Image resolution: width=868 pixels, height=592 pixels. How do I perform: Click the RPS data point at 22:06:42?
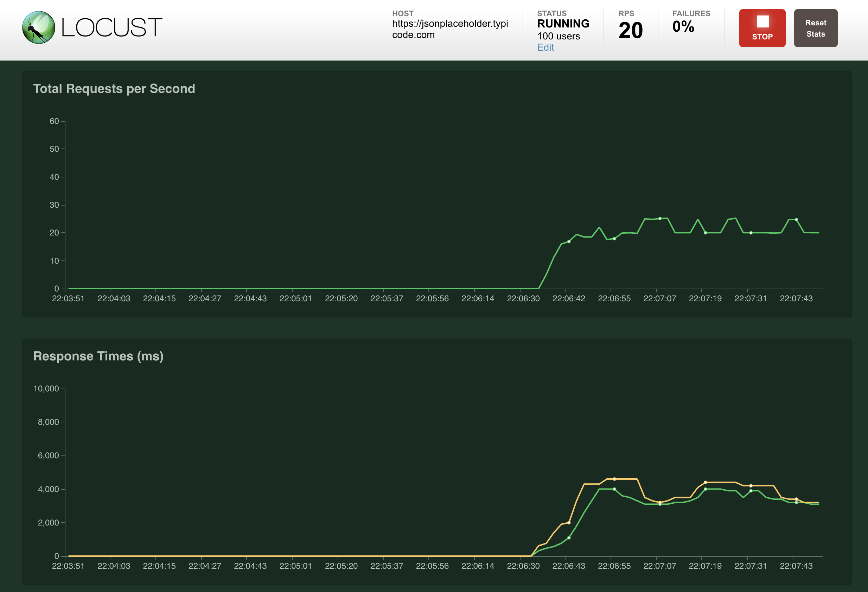click(569, 241)
